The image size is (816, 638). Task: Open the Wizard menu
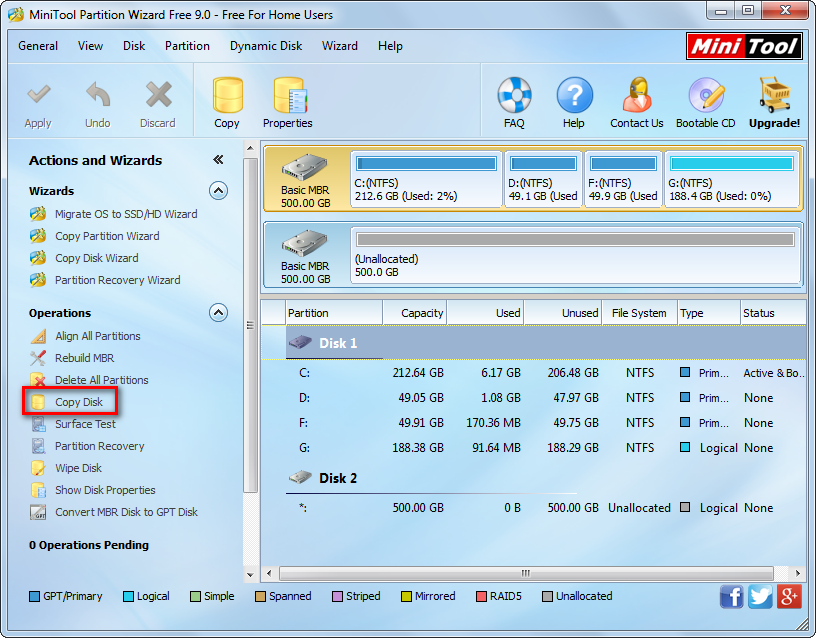(x=340, y=46)
